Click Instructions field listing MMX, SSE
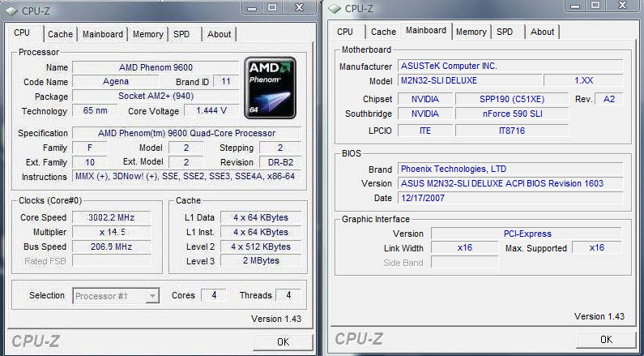 (x=187, y=177)
